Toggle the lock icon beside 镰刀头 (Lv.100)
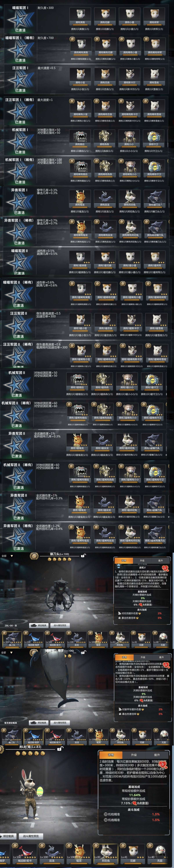This screenshot has width=174, height=868. tap(83, 556)
